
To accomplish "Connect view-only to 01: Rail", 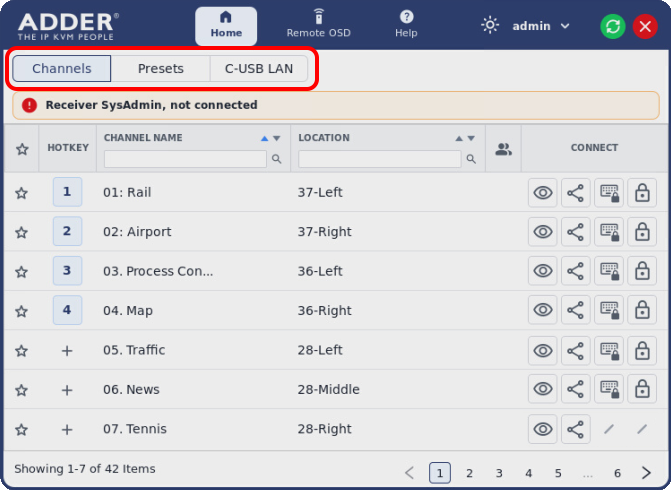I will [x=543, y=193].
